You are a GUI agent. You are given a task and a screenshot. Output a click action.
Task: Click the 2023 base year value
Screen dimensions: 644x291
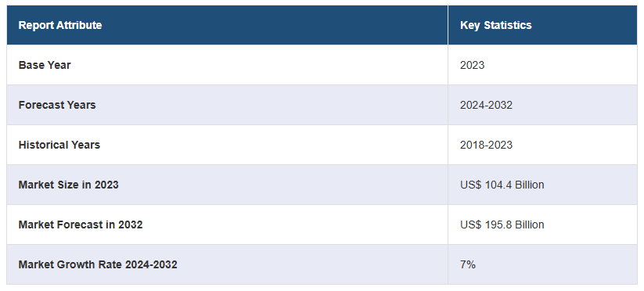click(472, 65)
